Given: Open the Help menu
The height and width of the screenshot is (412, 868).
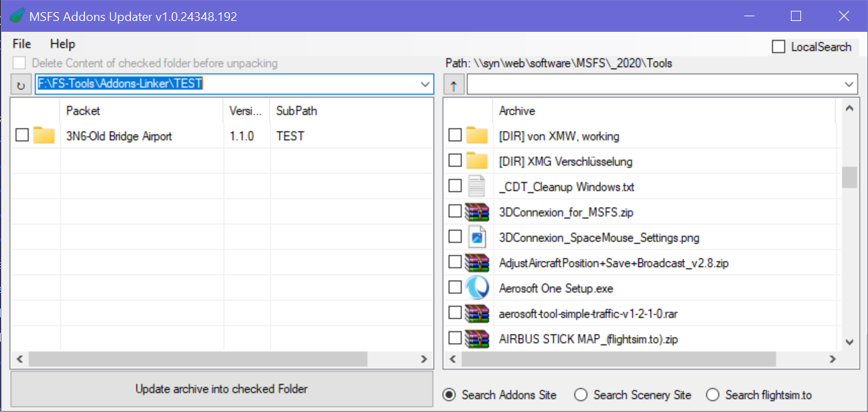Looking at the screenshot, I should (x=62, y=44).
